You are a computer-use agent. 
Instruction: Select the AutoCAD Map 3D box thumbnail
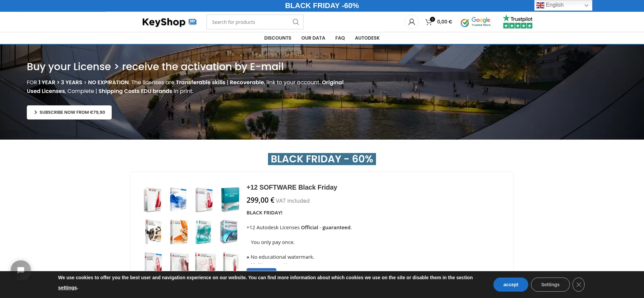[x=205, y=261]
